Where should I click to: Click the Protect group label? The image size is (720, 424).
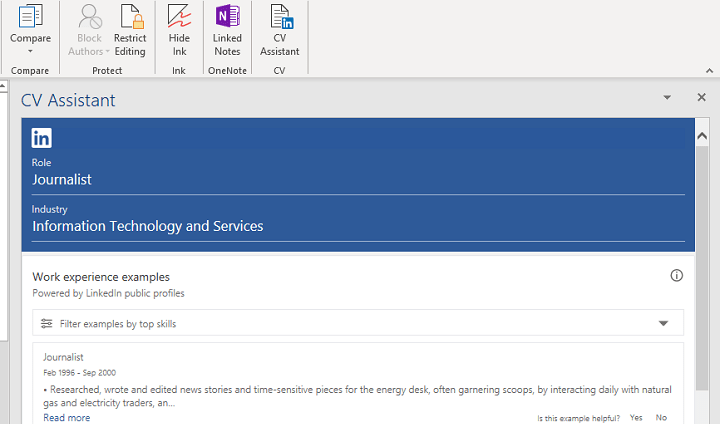(x=107, y=71)
